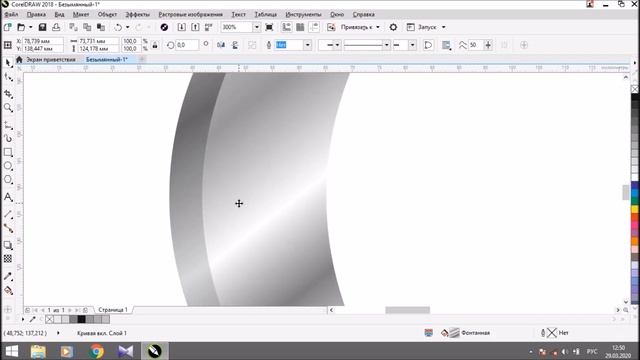Toggle the lock ratio padlock
The height and width of the screenshot is (360, 640).
pyautogui.click(x=155, y=45)
